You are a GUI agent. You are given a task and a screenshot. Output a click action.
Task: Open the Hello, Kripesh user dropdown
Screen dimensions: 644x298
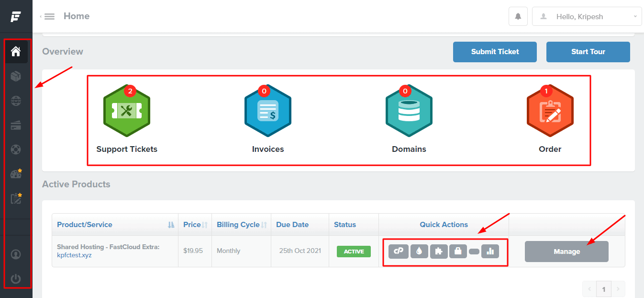click(x=587, y=16)
